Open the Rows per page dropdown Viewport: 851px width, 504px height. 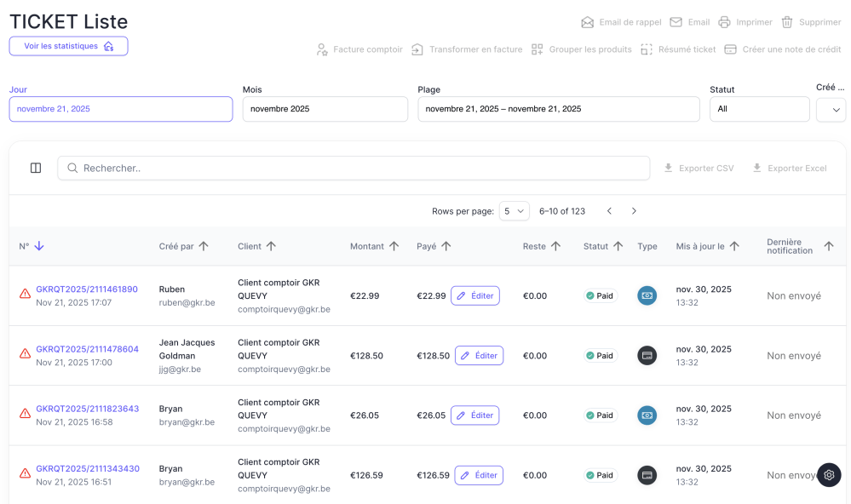pos(515,211)
